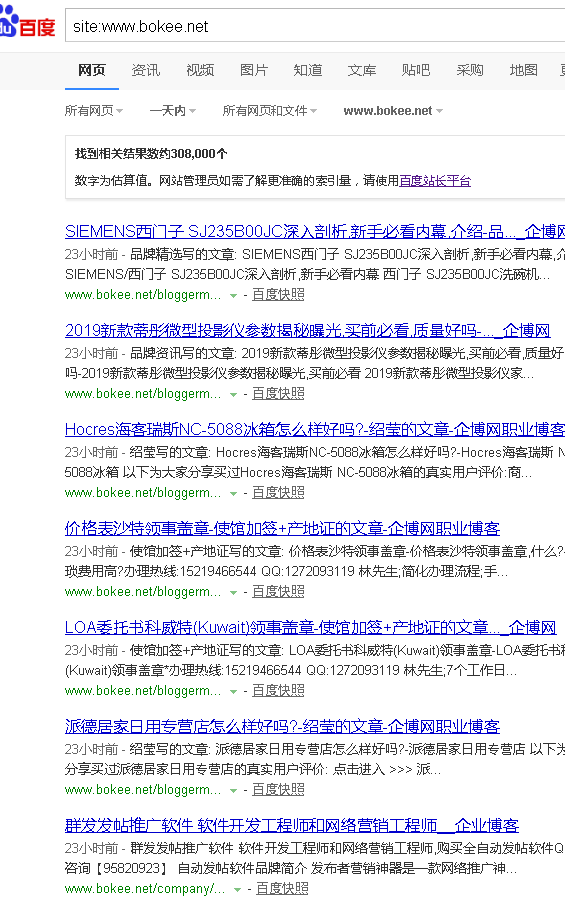Expand URL arrow under the 蒂彤微型投影仪 result
The height and width of the screenshot is (902, 565).
pos(233,395)
